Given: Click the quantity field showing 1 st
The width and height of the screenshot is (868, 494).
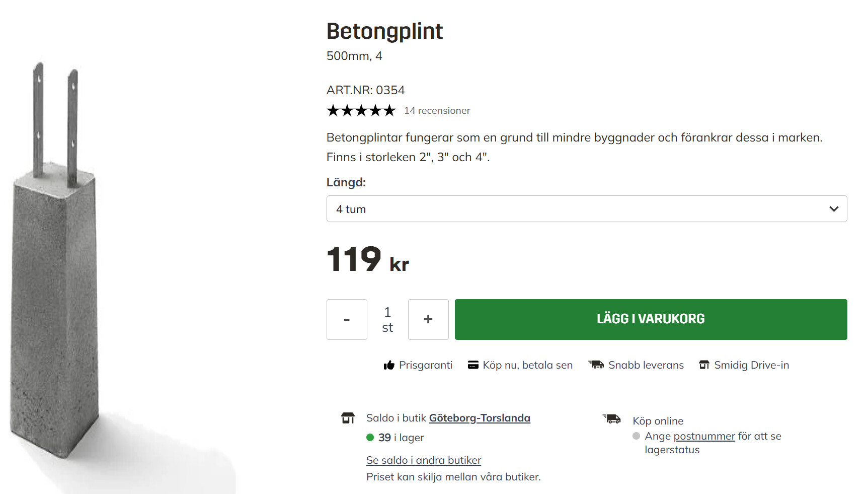Looking at the screenshot, I should click(x=387, y=320).
